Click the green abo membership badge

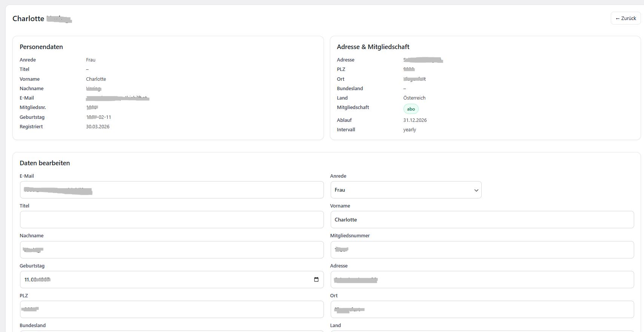411,109
